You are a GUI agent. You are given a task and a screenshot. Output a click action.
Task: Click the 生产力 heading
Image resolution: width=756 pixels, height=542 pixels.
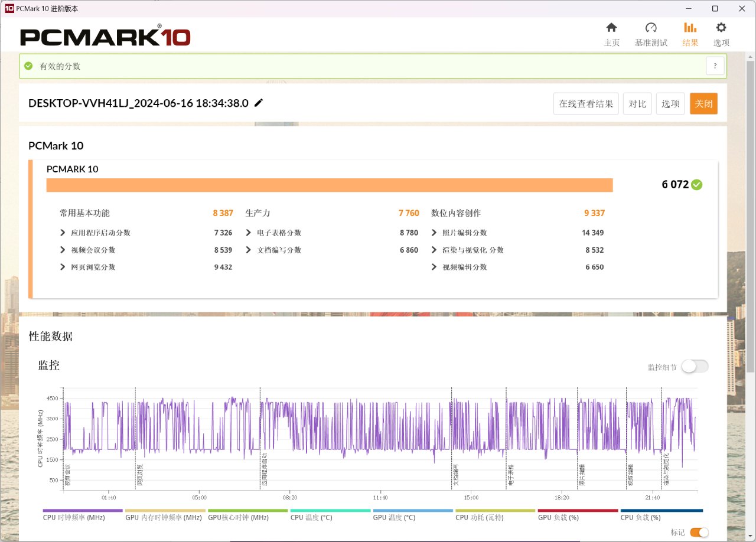[258, 213]
